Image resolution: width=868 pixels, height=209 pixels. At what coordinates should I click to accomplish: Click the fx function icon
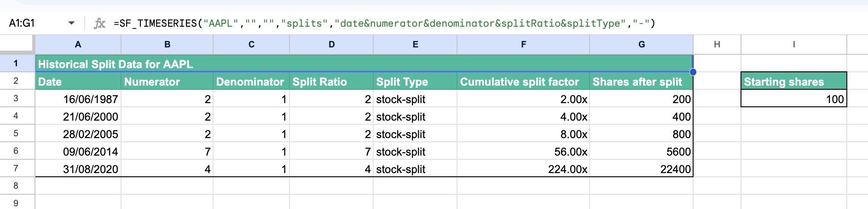click(99, 23)
